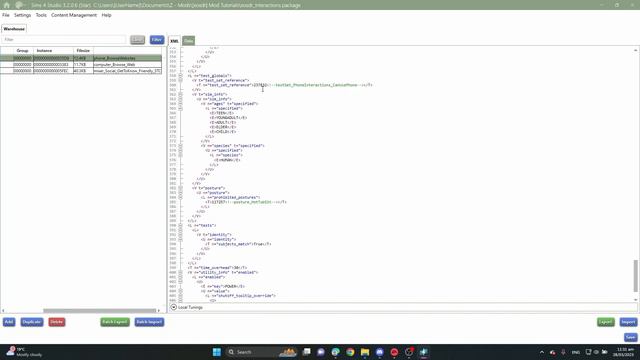Open the Content Management menu
This screenshot has height=360, width=640.
pyautogui.click(x=74, y=15)
